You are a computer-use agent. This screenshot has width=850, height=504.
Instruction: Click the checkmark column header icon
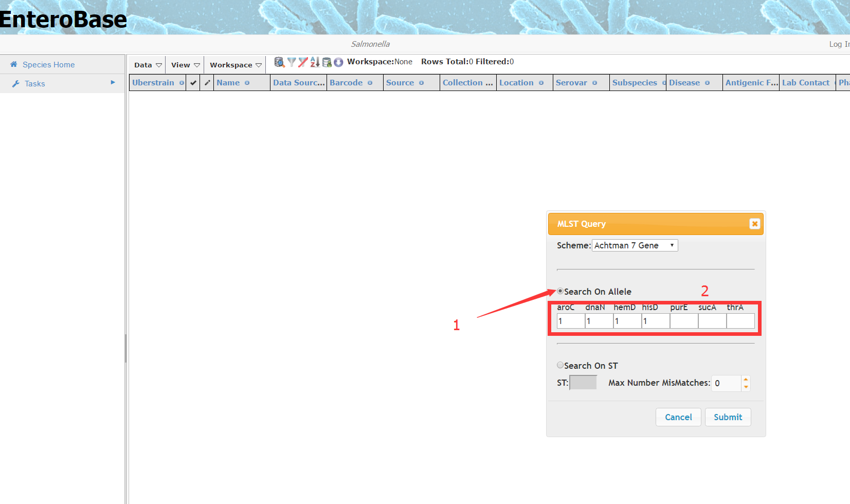pyautogui.click(x=193, y=83)
